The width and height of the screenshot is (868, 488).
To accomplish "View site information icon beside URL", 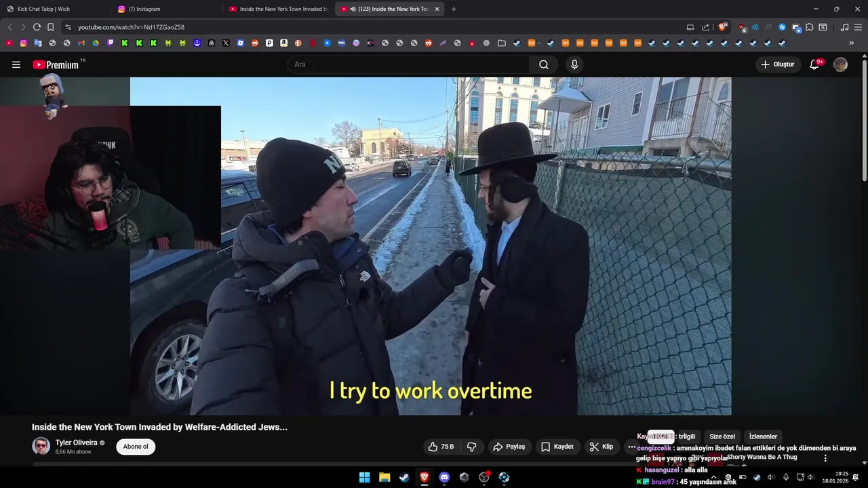I will tap(67, 27).
